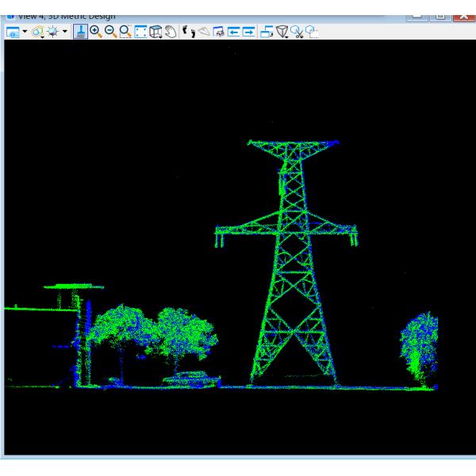The height and width of the screenshot is (476, 476).
Task: Activate the Walk footprints tool
Action: tap(187, 30)
